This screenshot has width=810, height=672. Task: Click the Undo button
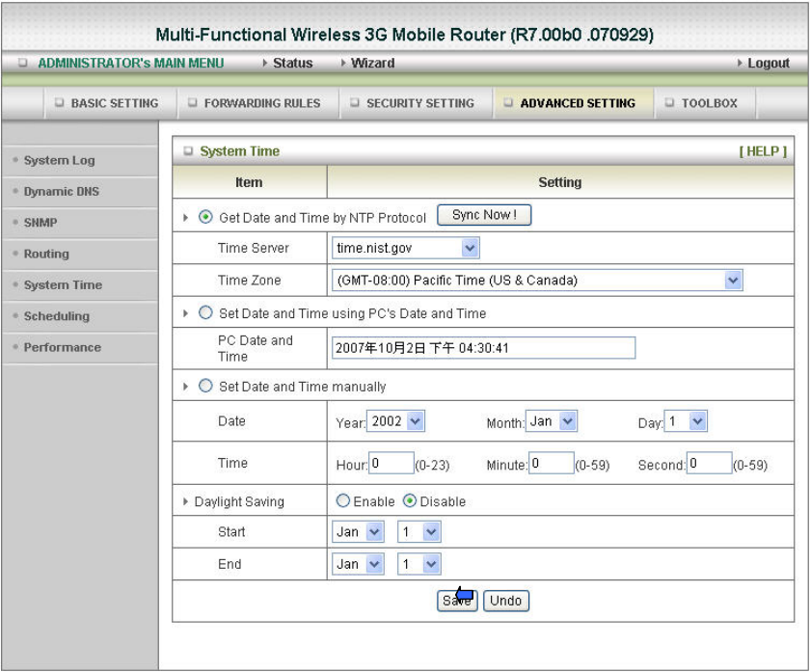[x=505, y=601]
